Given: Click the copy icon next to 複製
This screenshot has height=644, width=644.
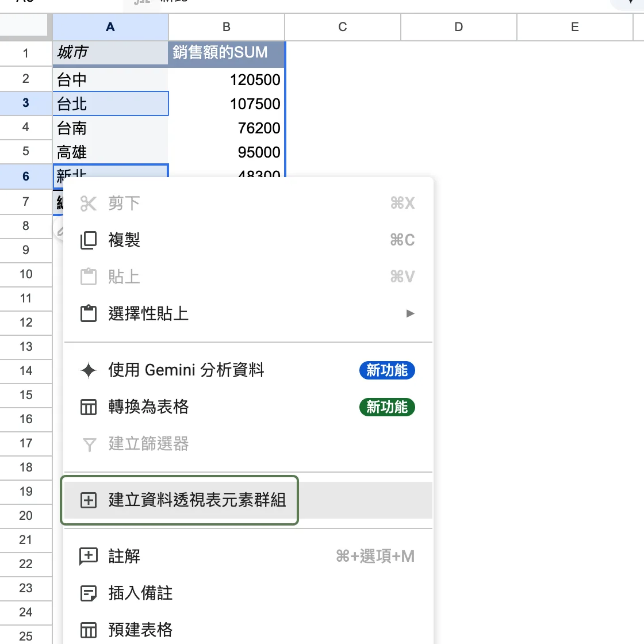Looking at the screenshot, I should point(89,240).
